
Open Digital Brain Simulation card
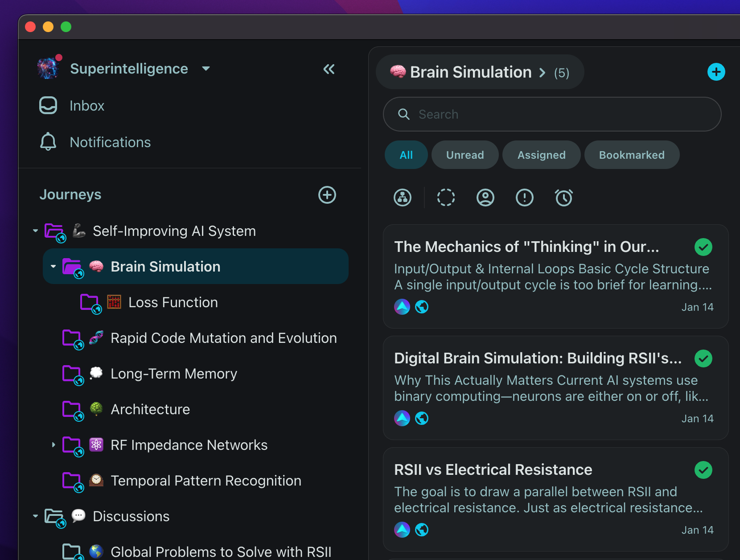point(556,388)
